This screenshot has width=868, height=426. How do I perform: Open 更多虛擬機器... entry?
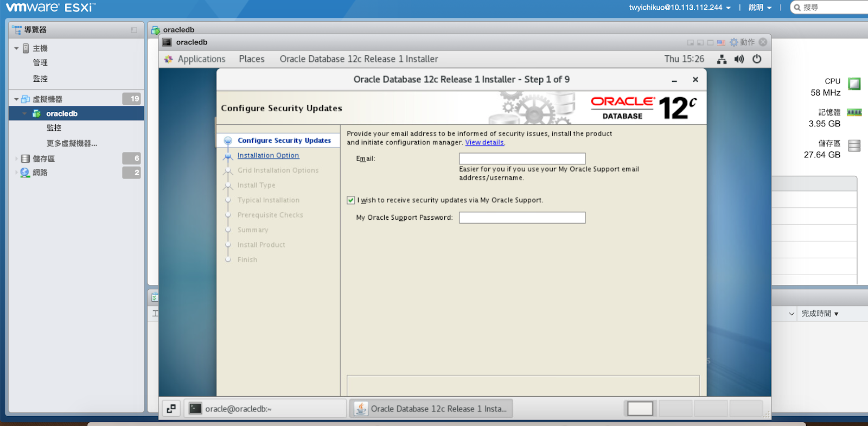pos(72,143)
